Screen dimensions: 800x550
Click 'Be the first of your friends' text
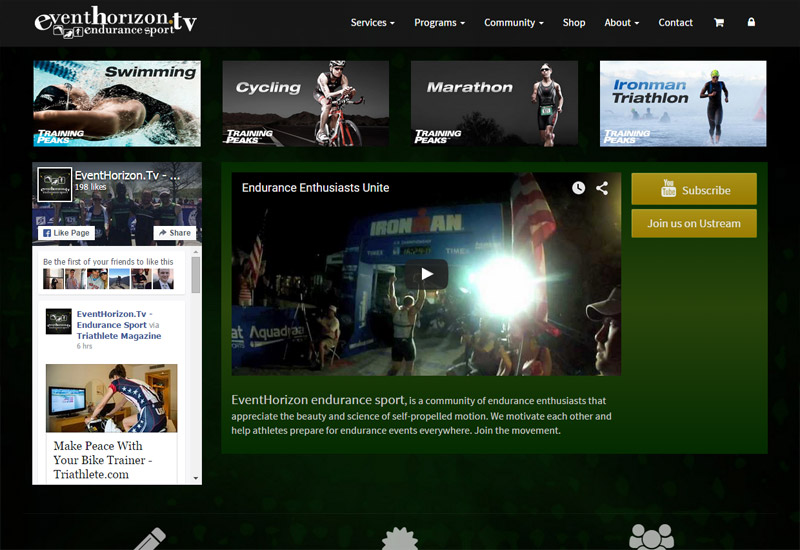108,262
